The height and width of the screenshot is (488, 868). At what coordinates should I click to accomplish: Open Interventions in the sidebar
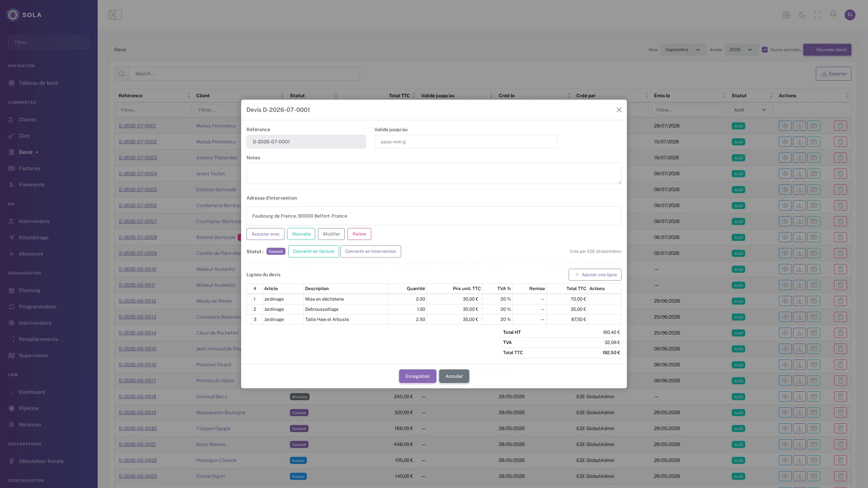(35, 323)
